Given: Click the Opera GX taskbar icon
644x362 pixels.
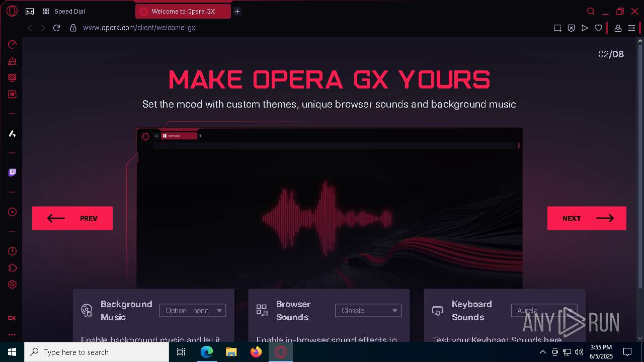Looking at the screenshot, I should point(281,352).
